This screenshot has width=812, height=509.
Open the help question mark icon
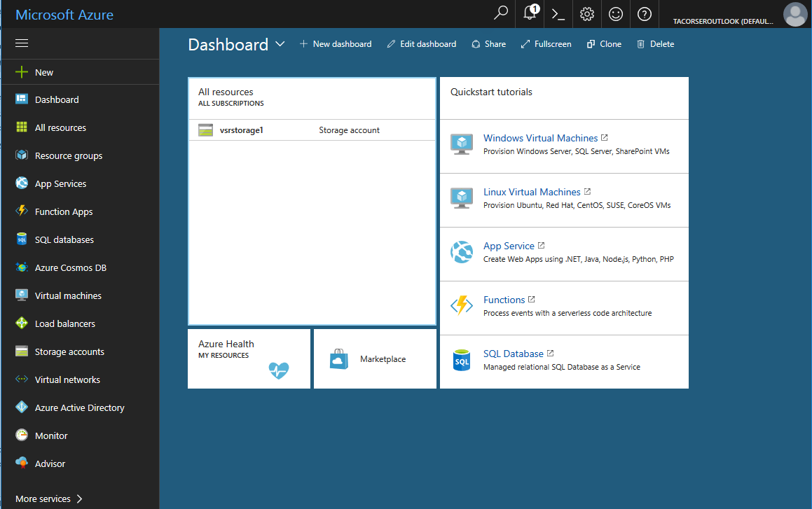point(644,14)
